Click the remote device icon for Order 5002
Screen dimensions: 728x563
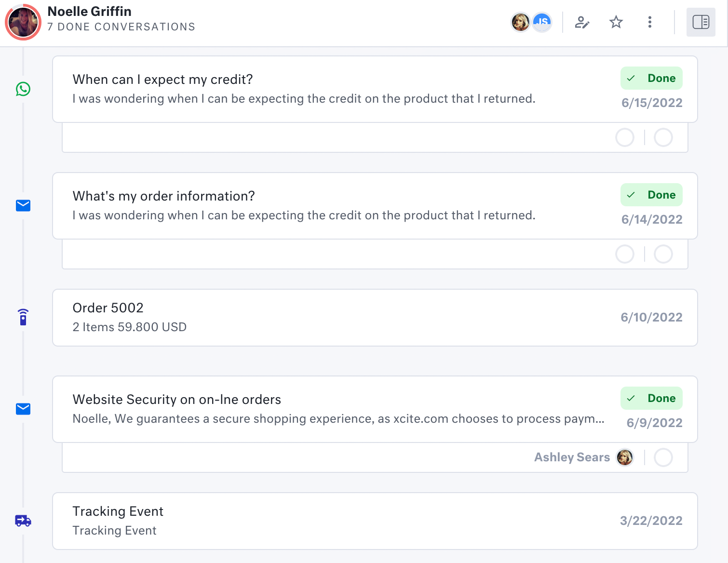23,317
